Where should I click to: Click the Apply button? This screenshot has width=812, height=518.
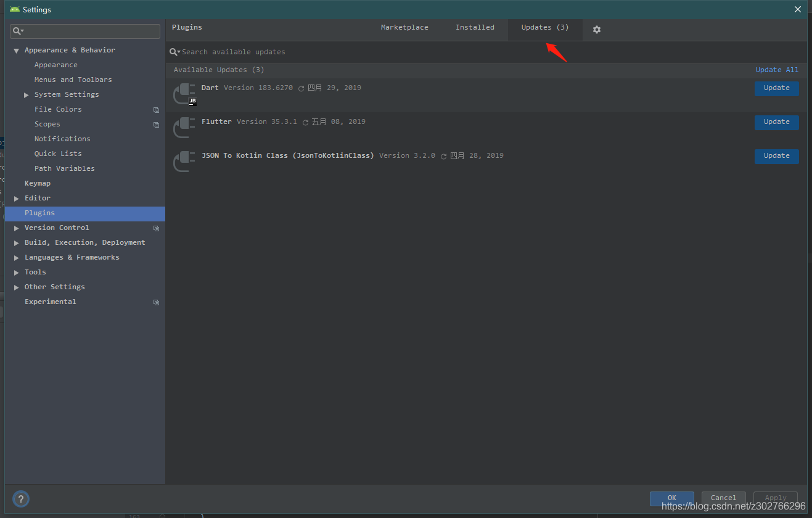(775, 498)
